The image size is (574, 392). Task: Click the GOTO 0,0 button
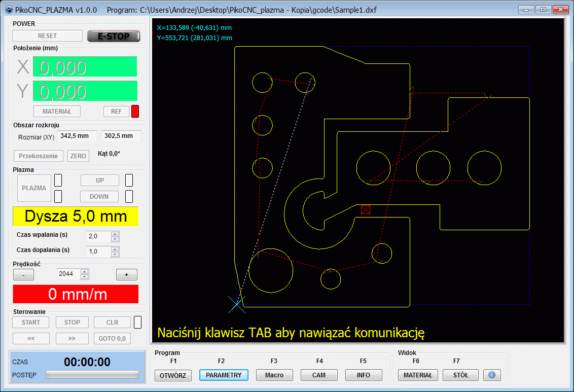pos(112,339)
